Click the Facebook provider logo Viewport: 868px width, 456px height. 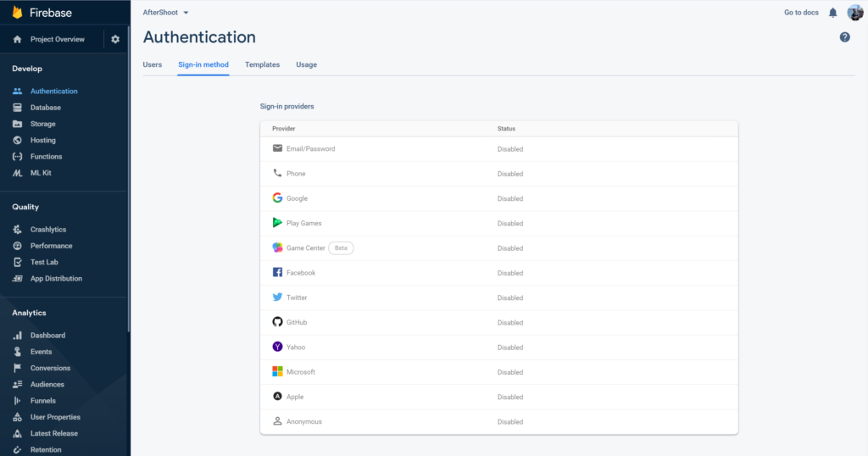tap(277, 272)
